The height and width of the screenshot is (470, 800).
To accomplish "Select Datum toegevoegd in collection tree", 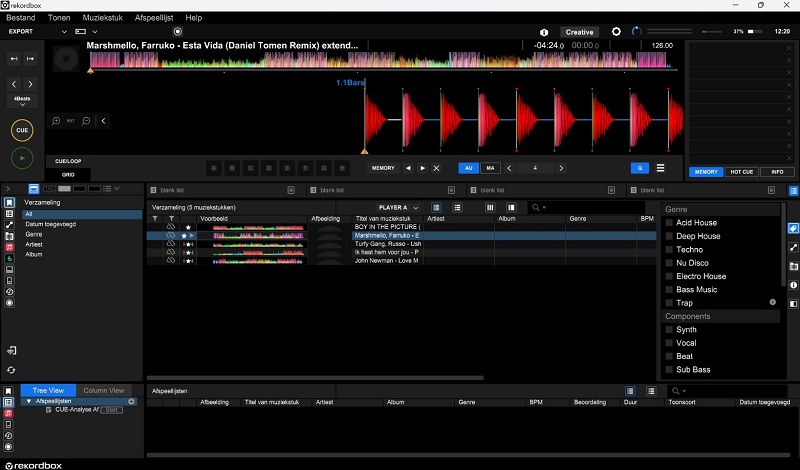I will pyautogui.click(x=51, y=224).
